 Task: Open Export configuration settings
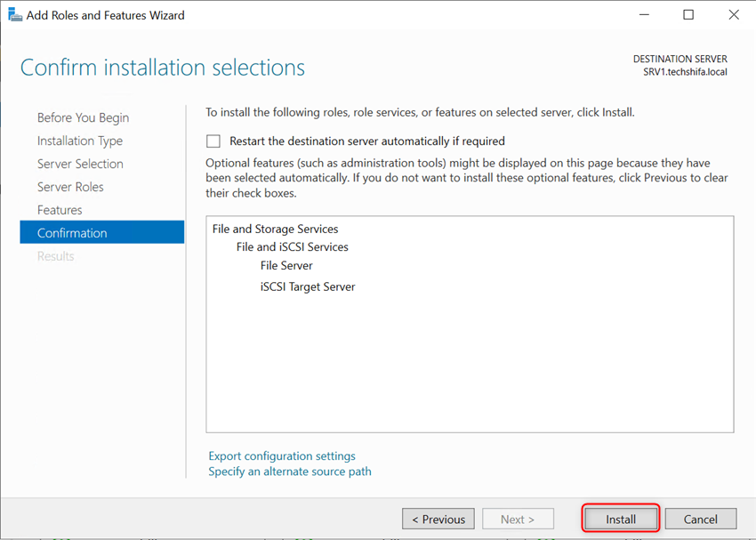[x=281, y=455]
